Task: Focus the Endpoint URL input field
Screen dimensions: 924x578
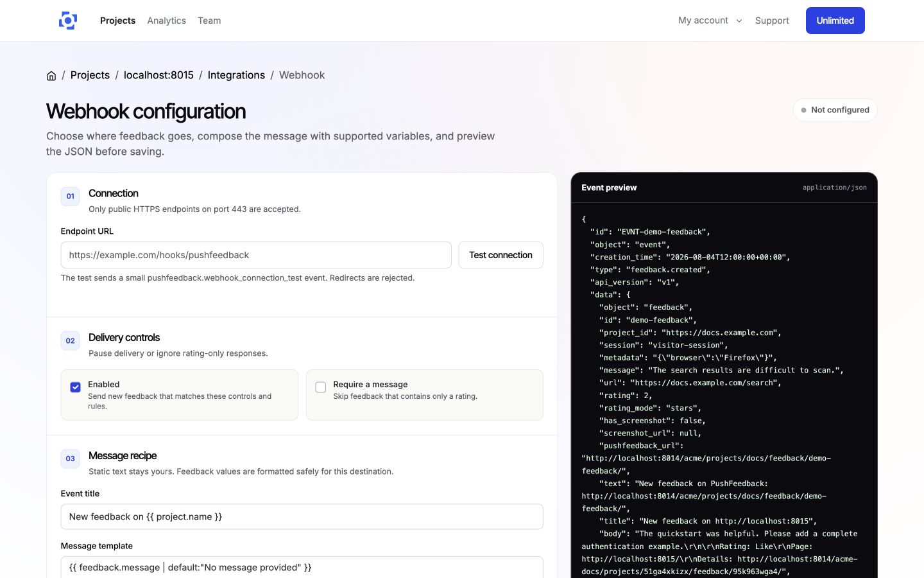Action: click(256, 255)
